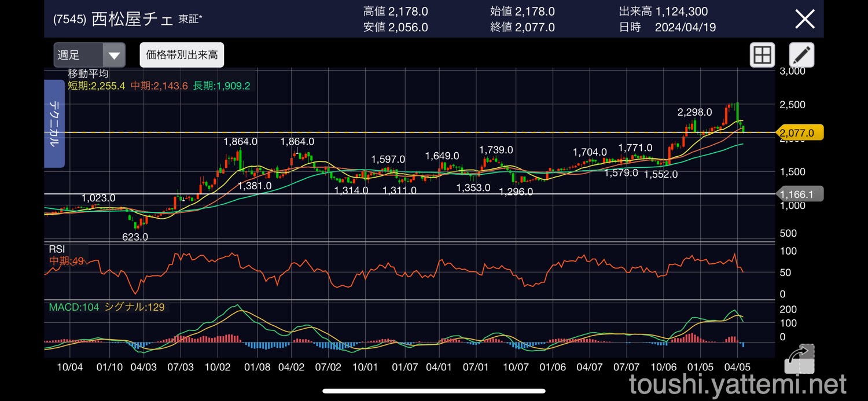868x401 pixels.
Task: Tap the gray 1,166.1 price line tag
Action: point(799,194)
